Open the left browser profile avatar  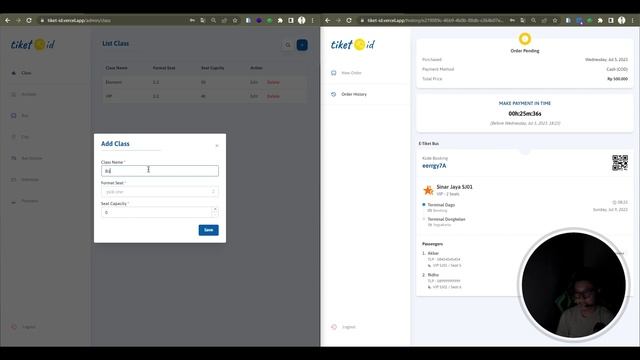(302, 20)
